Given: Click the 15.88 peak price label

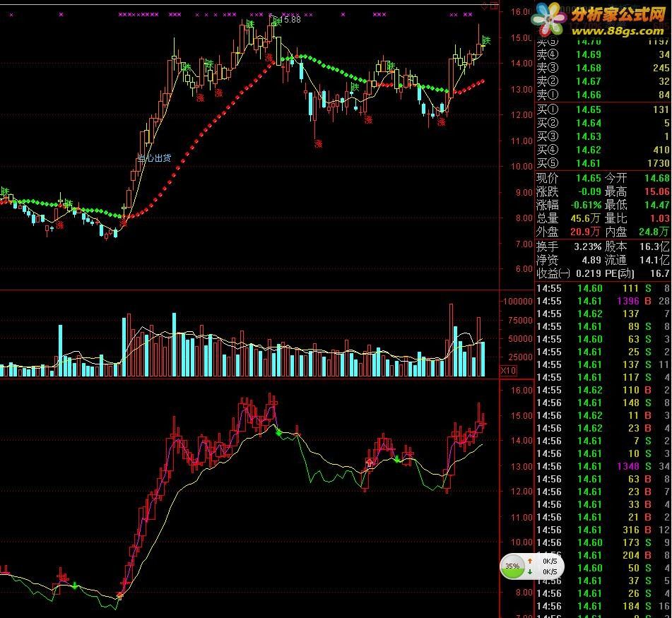Looking at the screenshot, I should click(x=290, y=19).
